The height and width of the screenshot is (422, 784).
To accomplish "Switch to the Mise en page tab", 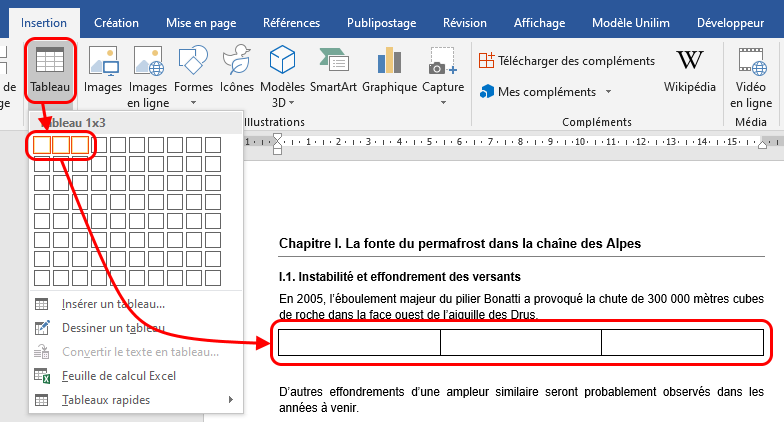I will pos(200,22).
